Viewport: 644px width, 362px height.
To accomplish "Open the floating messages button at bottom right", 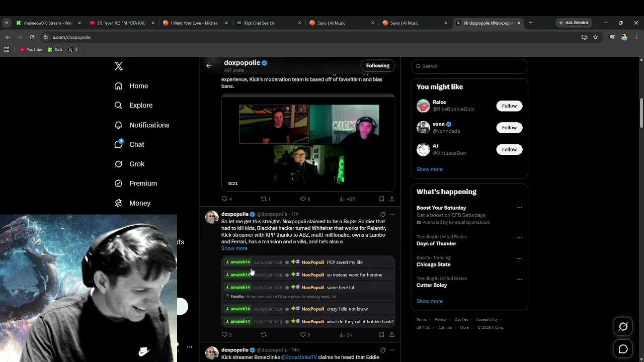I will click(623, 349).
